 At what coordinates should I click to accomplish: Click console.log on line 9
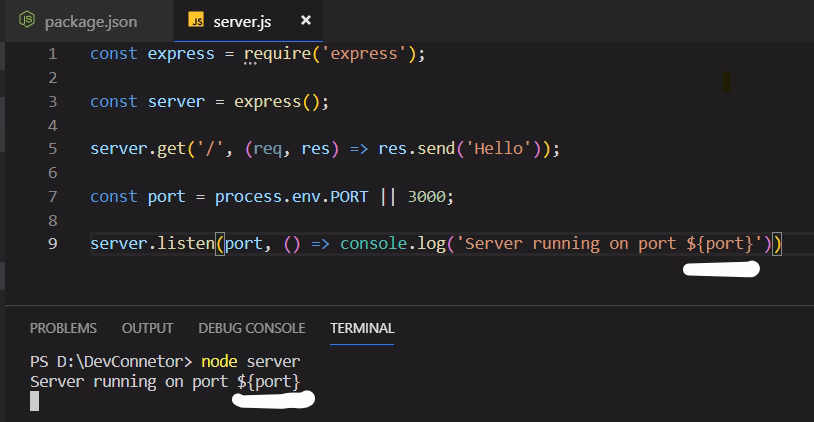(393, 244)
